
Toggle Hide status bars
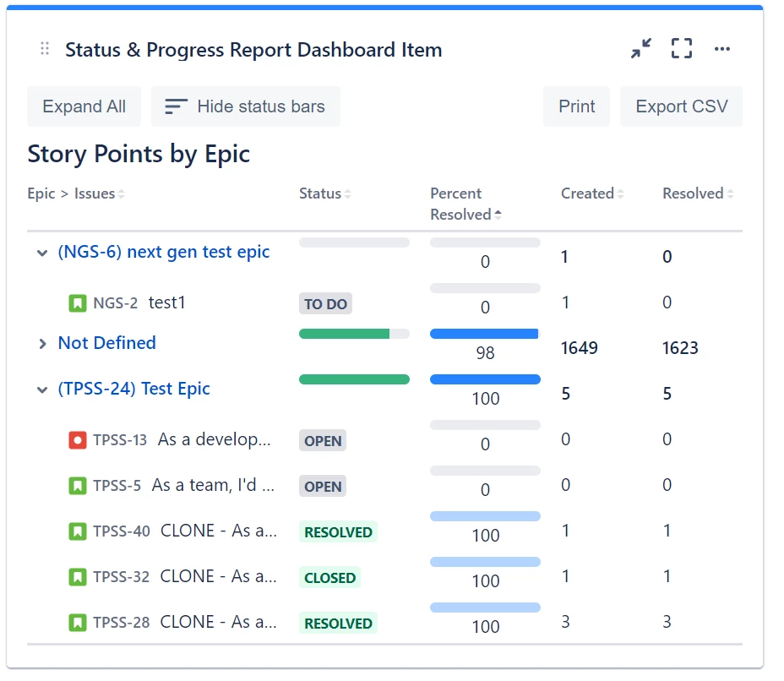(245, 106)
